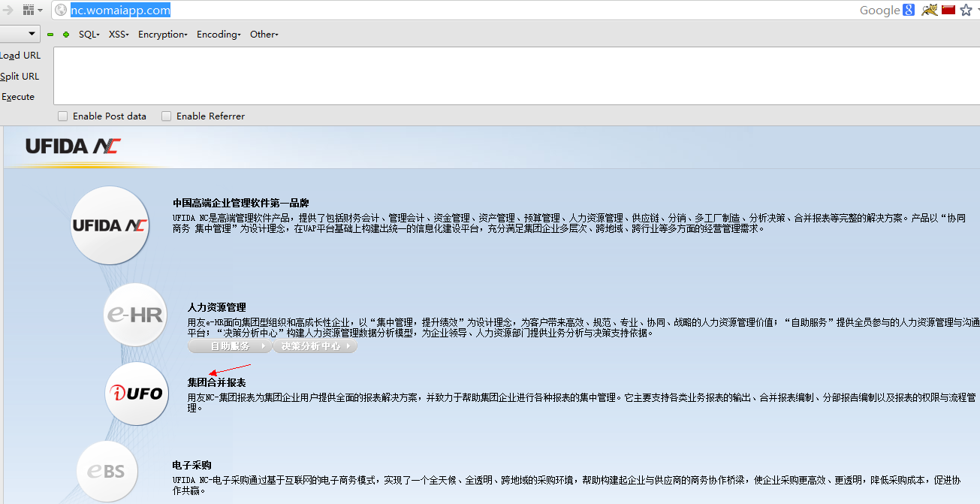Click Split URL button
The image size is (980, 504).
coord(20,77)
